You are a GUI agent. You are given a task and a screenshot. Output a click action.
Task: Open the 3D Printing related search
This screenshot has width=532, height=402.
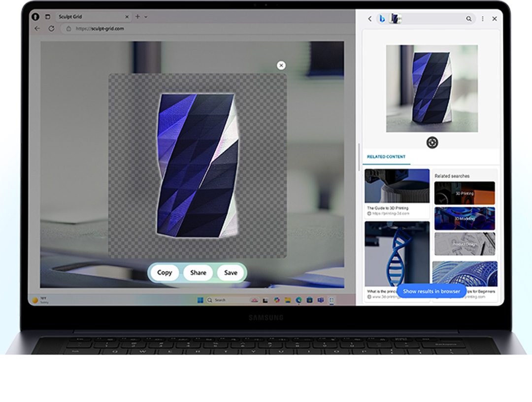[x=465, y=193]
